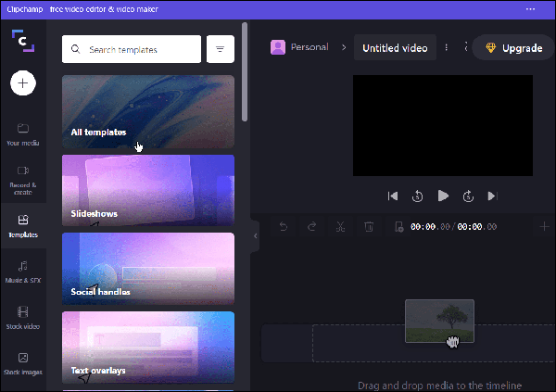The image size is (556, 392).
Task: Click the 00:00.00 timecode display
Action: [453, 227]
